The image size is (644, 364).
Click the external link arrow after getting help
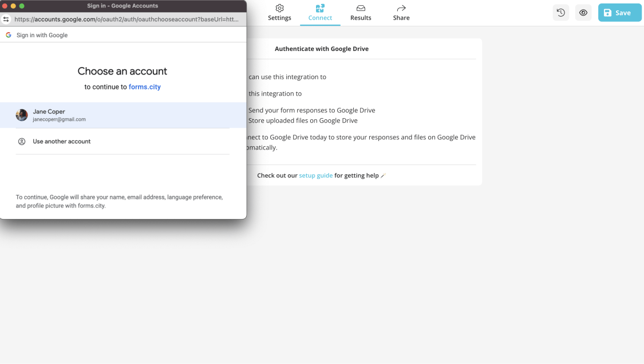click(x=384, y=175)
